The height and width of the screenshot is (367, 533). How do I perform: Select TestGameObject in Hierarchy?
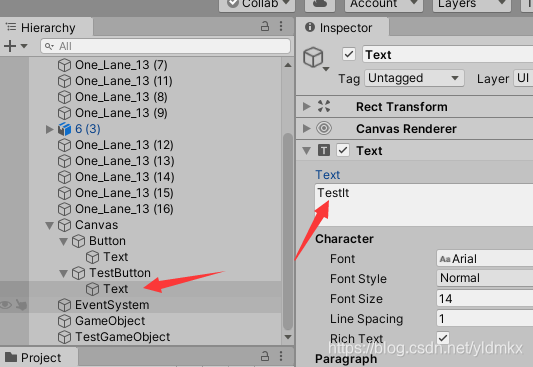coord(122,337)
